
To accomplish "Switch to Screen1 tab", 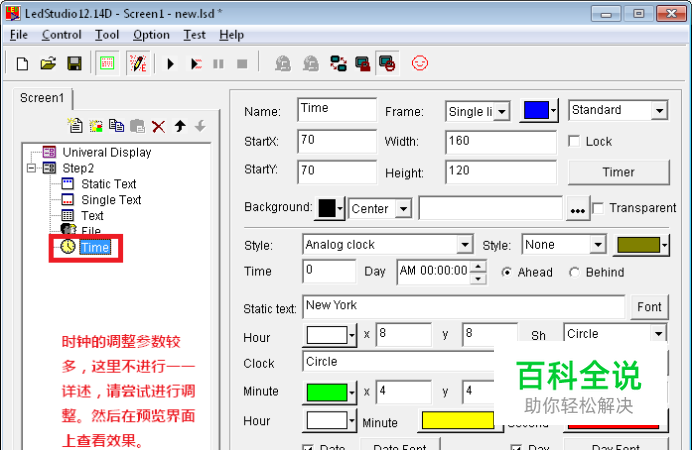I will tap(42, 98).
